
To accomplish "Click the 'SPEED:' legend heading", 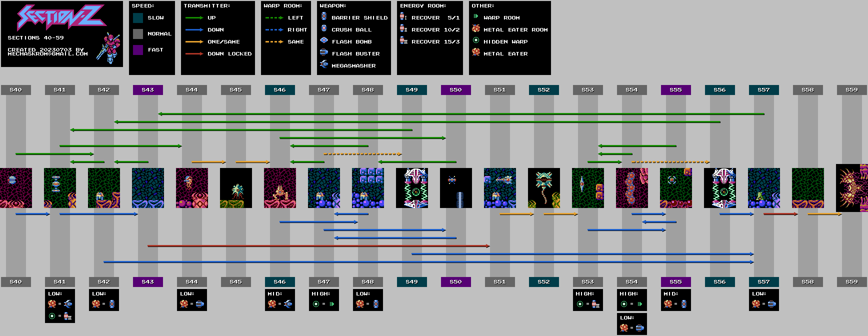I will [x=143, y=6].
